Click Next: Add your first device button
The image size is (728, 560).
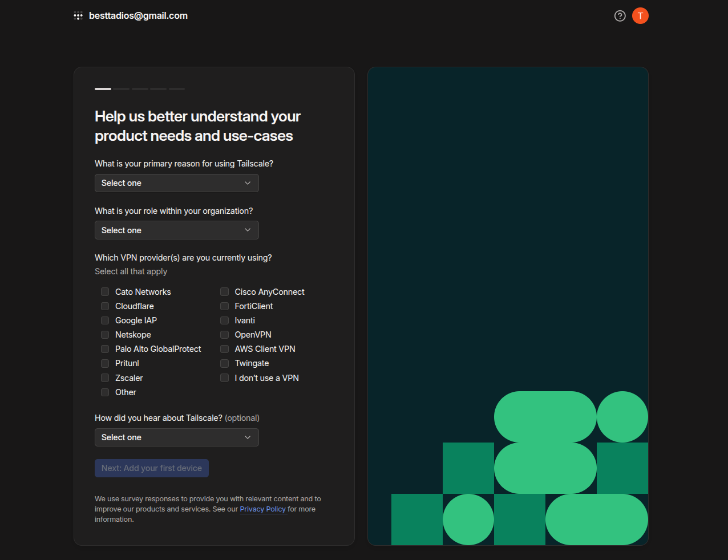click(152, 468)
